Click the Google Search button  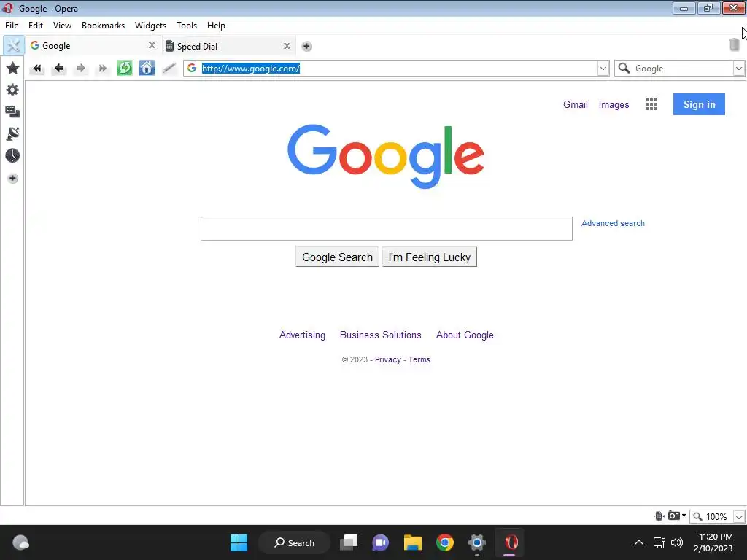[337, 257]
